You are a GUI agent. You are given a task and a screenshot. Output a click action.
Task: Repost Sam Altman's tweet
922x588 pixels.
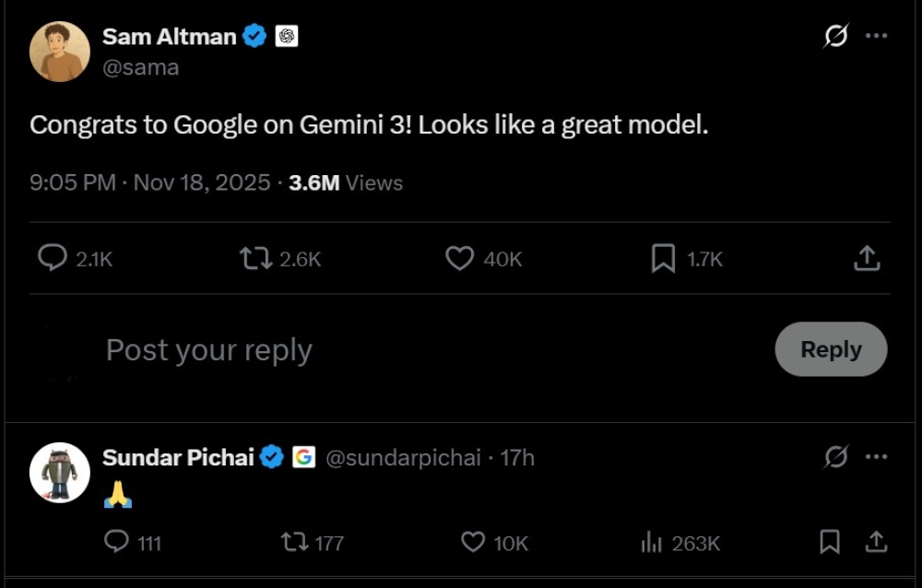[256, 259]
